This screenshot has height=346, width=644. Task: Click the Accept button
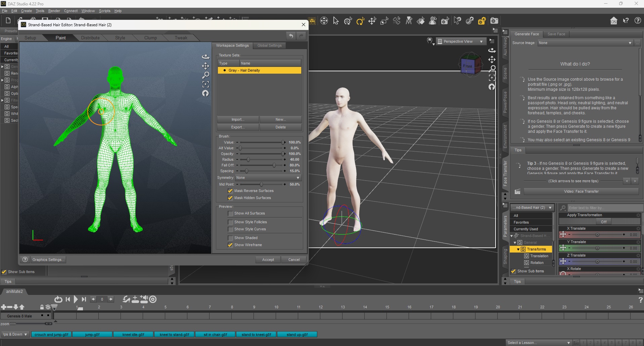click(x=268, y=260)
